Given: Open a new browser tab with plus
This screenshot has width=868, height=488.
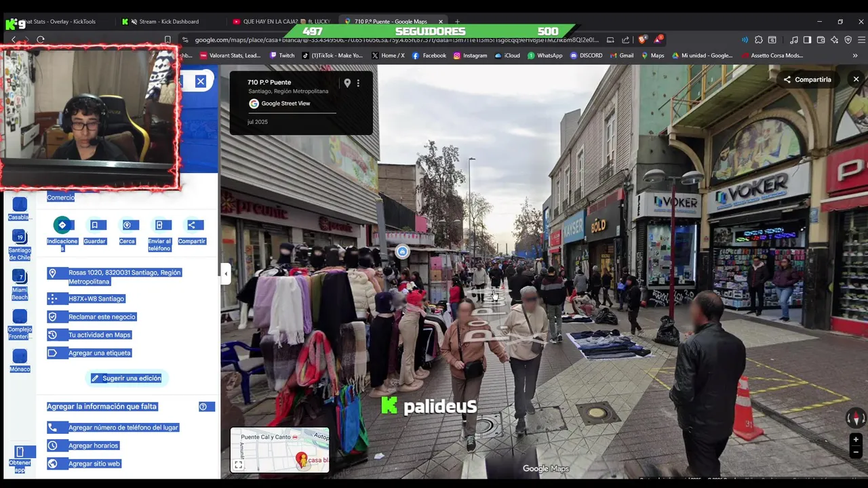Looking at the screenshot, I should (457, 22).
